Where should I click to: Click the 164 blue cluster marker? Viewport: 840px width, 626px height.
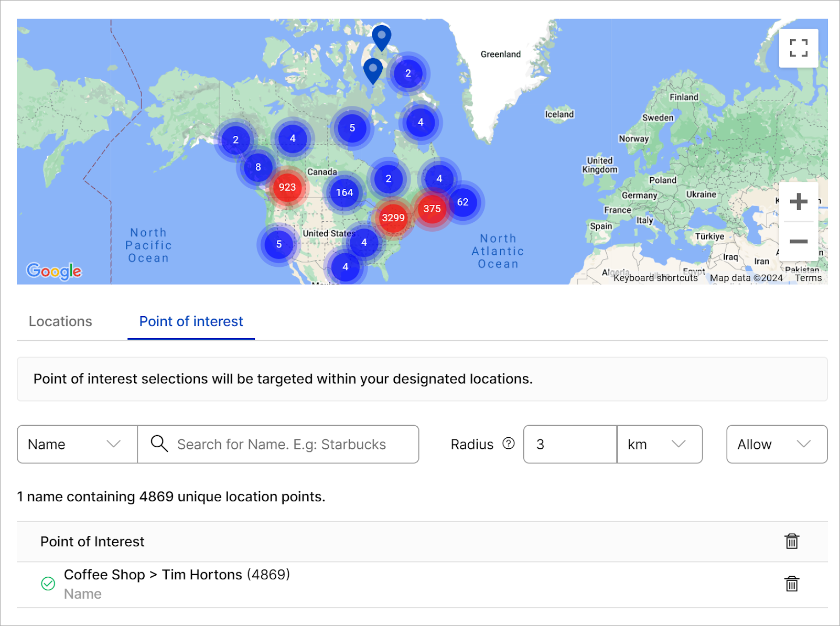coord(344,192)
